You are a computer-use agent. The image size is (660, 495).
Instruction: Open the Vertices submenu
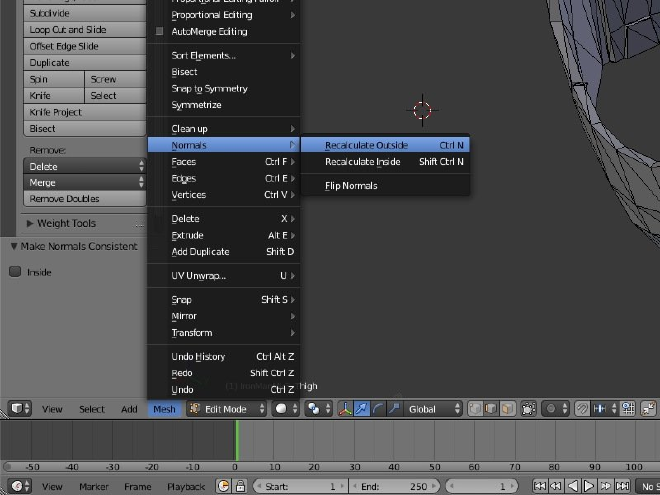(224, 194)
